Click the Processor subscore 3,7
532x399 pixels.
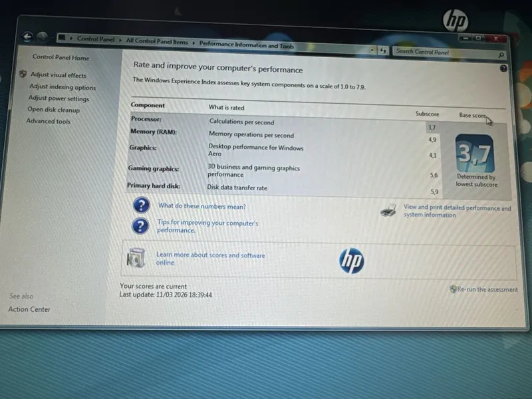[432, 128]
